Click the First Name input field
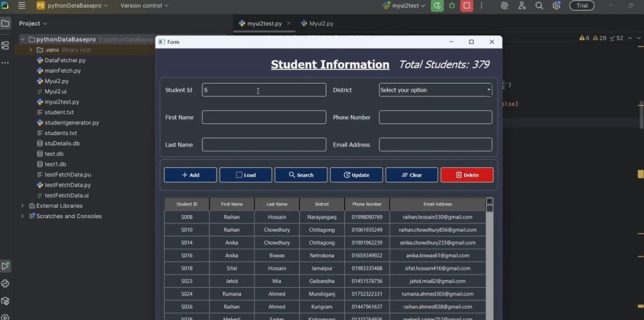Screen dimensions: 644x320 pos(264,118)
